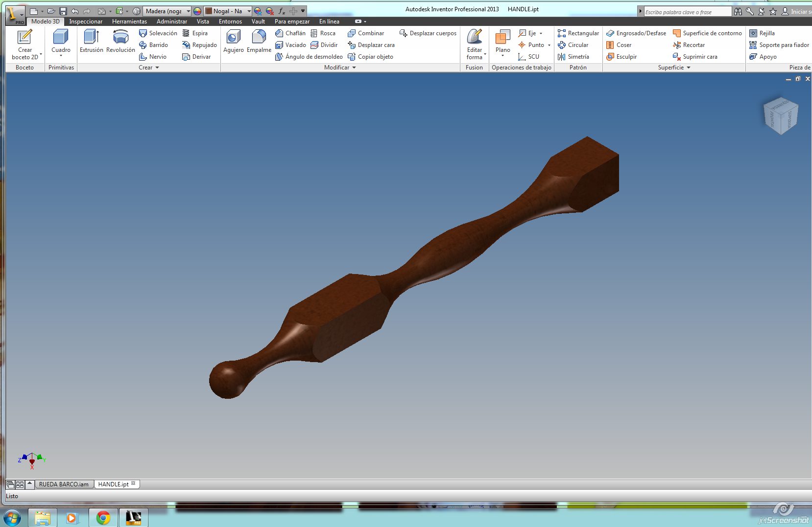Select the Repujado emboss tool
This screenshot has width=812, height=527.
(x=199, y=45)
